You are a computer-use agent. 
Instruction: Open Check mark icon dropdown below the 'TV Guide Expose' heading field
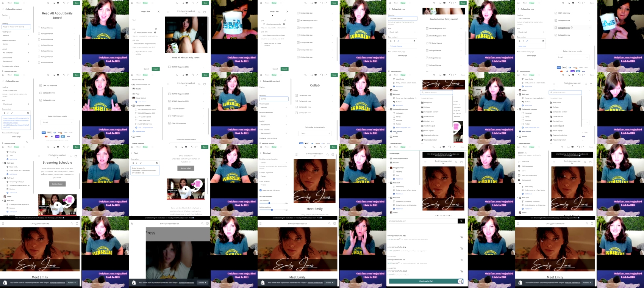pos(402,32)
